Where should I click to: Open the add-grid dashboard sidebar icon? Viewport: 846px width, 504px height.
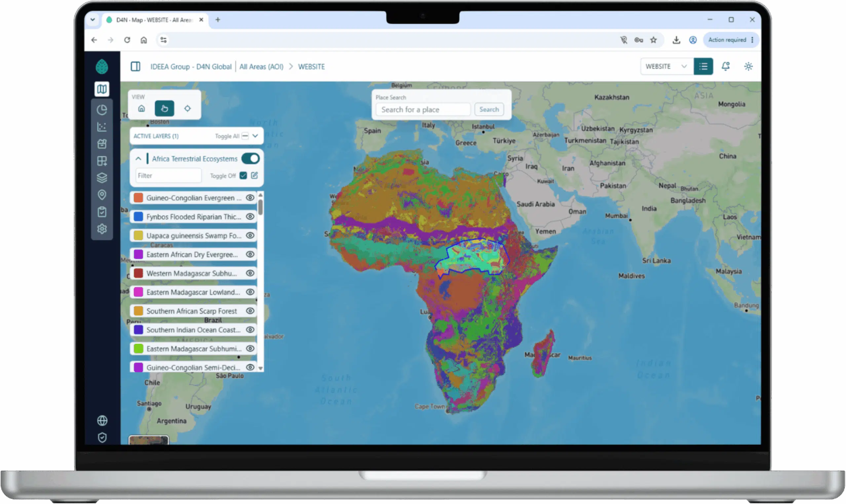(x=102, y=161)
